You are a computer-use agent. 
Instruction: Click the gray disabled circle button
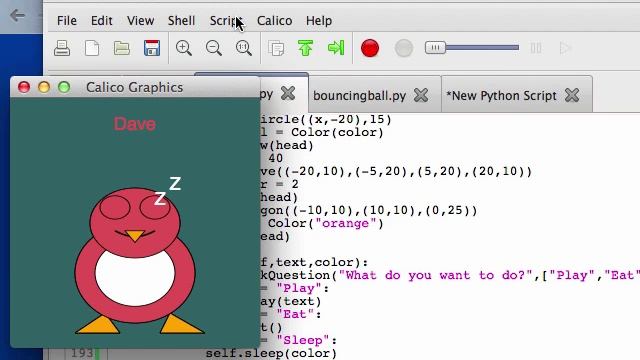tap(404, 48)
